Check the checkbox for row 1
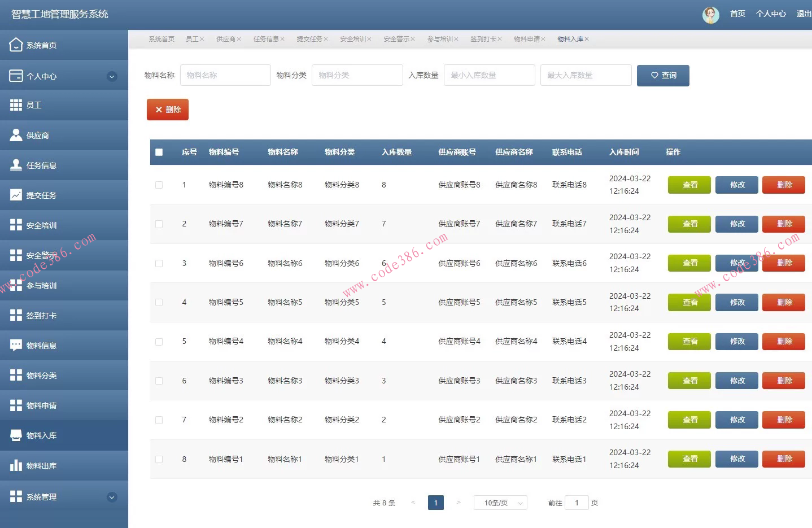This screenshot has width=812, height=528. pos(159,185)
